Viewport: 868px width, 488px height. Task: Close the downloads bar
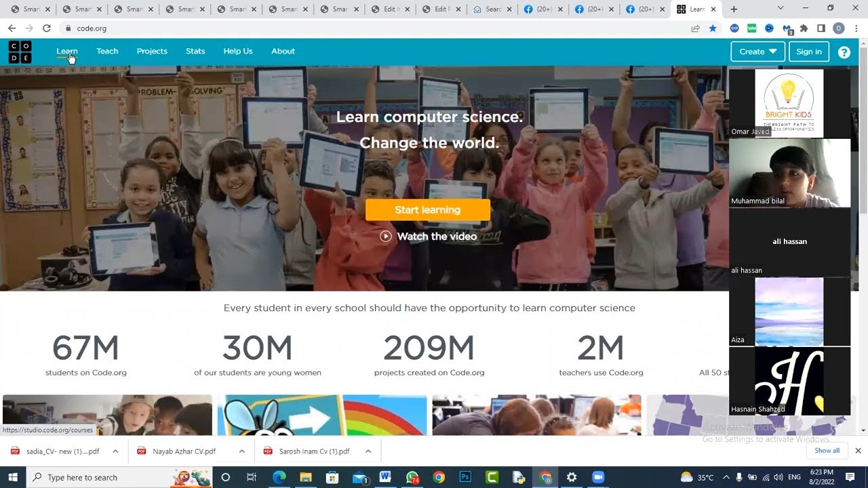pyautogui.click(x=858, y=451)
